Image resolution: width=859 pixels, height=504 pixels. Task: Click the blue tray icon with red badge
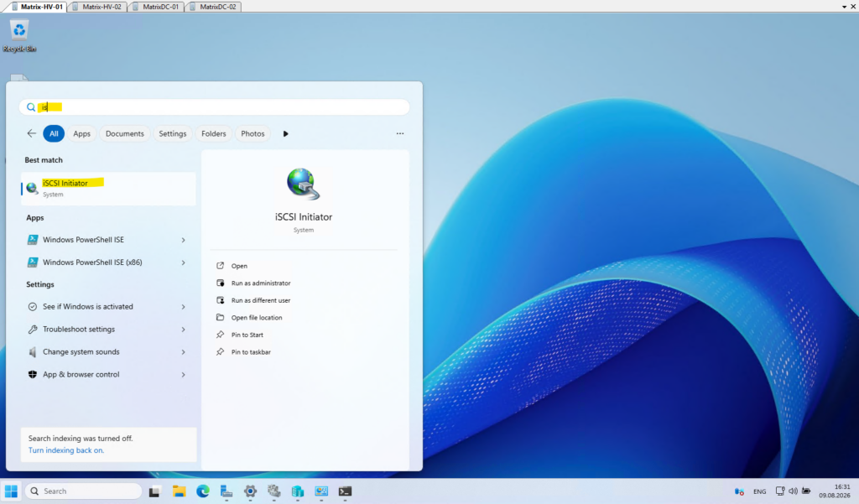[739, 491]
